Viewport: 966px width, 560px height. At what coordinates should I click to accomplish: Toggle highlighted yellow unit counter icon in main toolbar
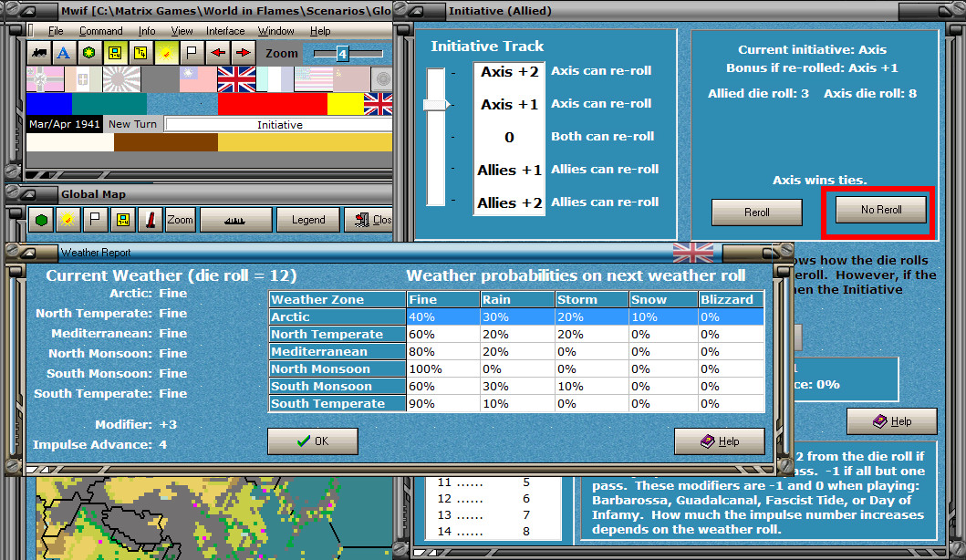[x=115, y=53]
